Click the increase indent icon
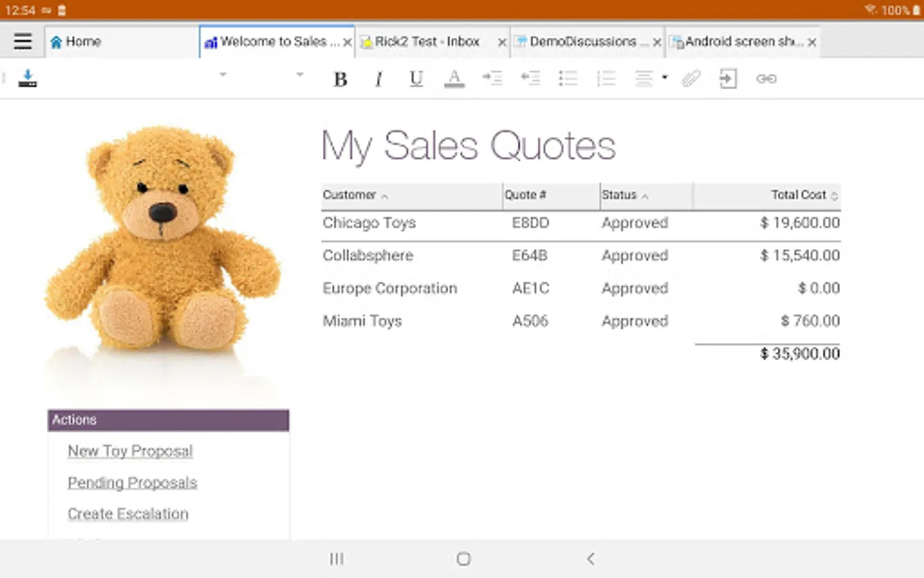This screenshot has width=924, height=578. (x=492, y=78)
